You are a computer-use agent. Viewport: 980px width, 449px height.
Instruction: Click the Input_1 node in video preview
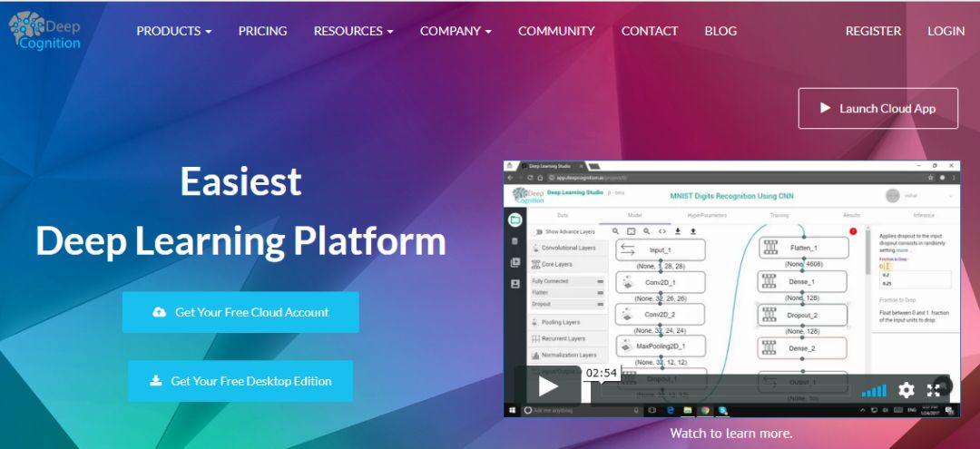(661, 249)
